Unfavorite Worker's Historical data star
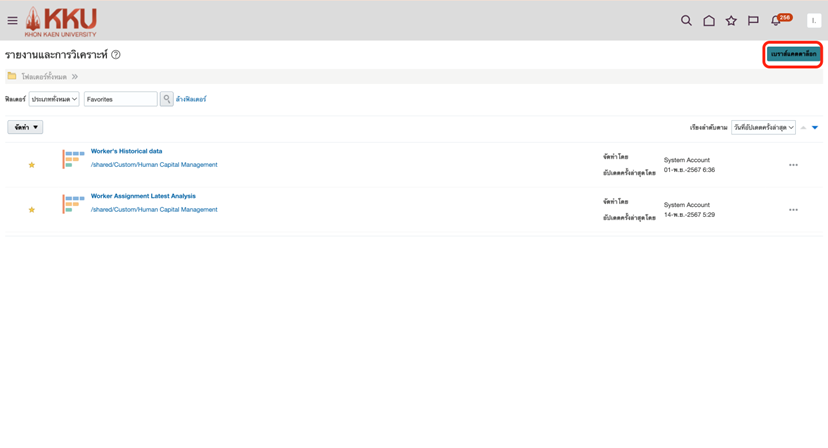The height and width of the screenshot is (448, 828). point(32,165)
